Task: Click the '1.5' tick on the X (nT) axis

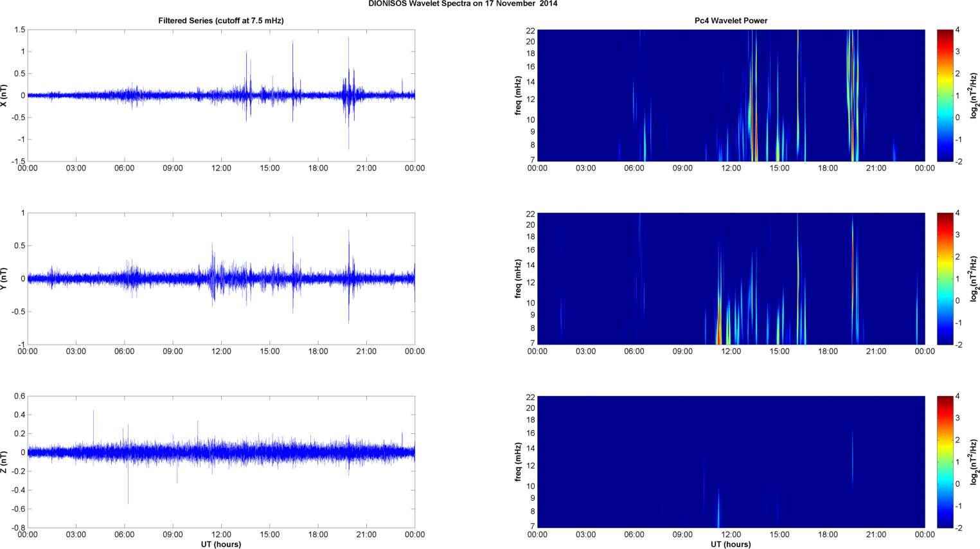Action: click(x=19, y=30)
